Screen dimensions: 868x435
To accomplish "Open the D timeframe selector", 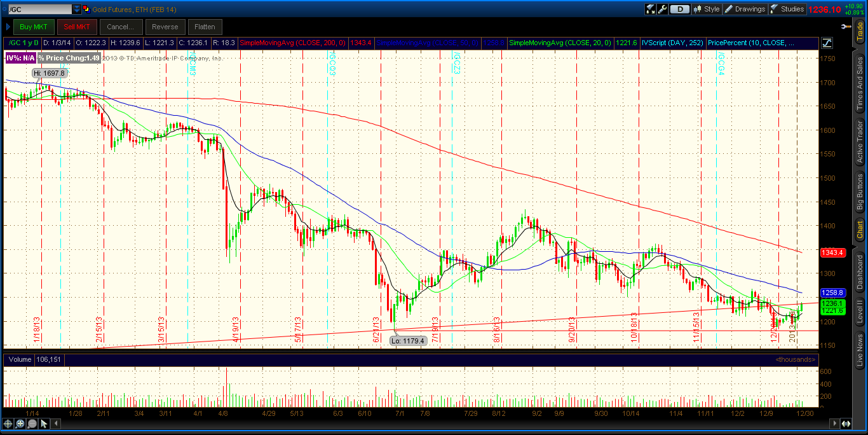I will pyautogui.click(x=679, y=9).
